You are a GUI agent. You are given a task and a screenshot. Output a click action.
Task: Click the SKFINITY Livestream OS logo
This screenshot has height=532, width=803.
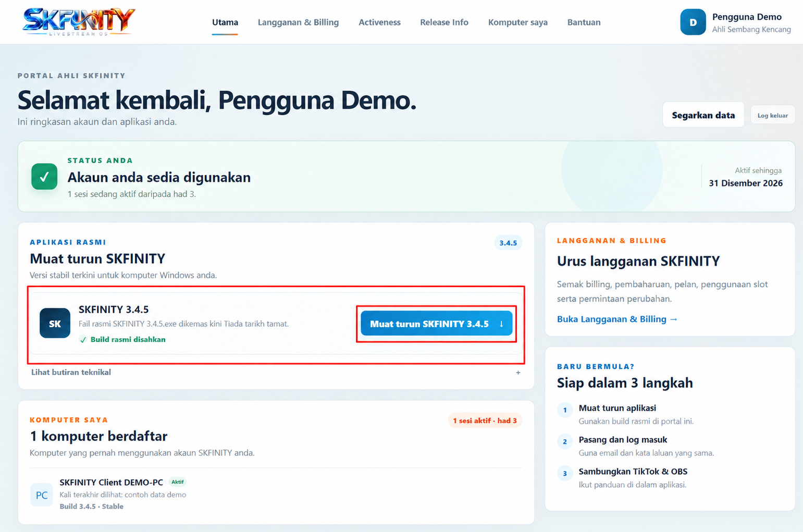pyautogui.click(x=79, y=22)
